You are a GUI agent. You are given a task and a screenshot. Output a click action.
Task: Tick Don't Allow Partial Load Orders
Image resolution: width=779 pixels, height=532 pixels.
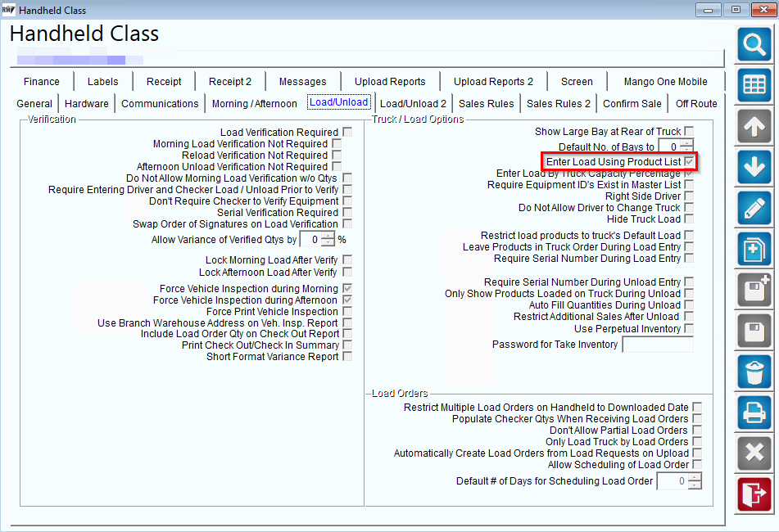point(697,431)
